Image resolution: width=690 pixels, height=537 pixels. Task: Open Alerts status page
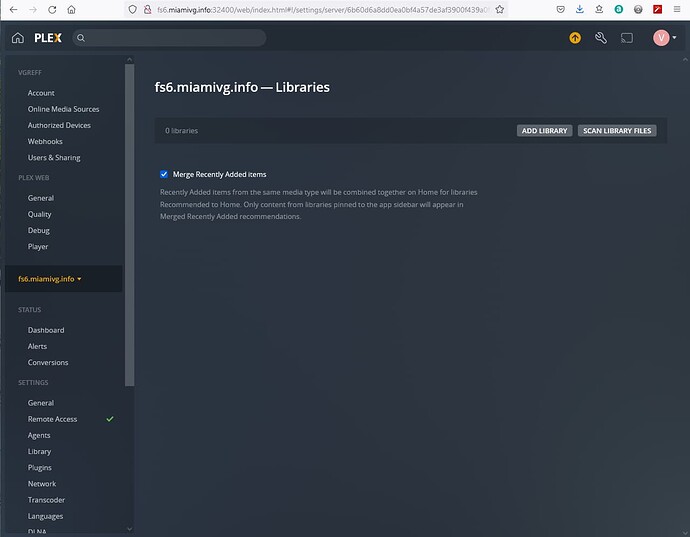(x=37, y=346)
